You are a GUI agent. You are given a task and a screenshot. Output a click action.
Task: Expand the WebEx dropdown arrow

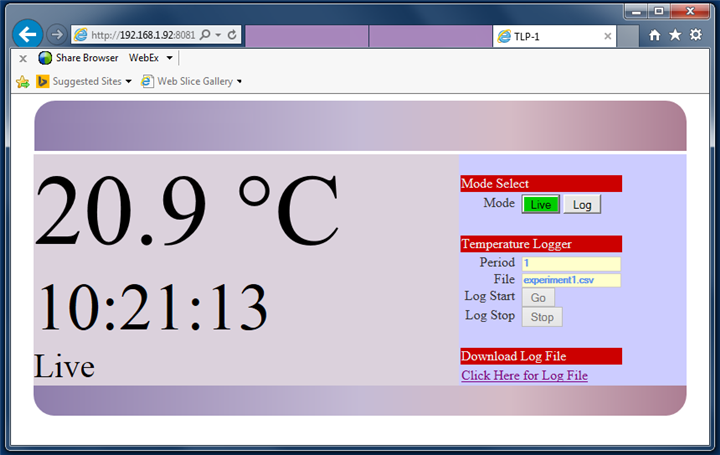169,58
